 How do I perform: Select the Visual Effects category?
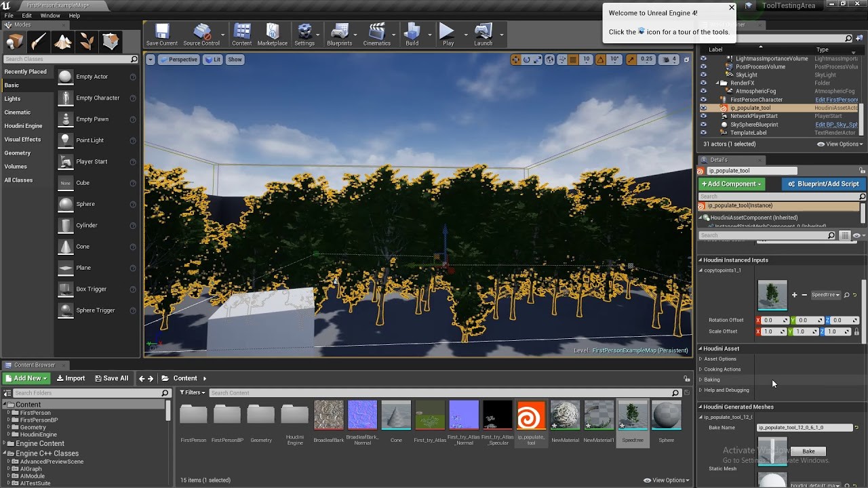pyautogui.click(x=22, y=140)
